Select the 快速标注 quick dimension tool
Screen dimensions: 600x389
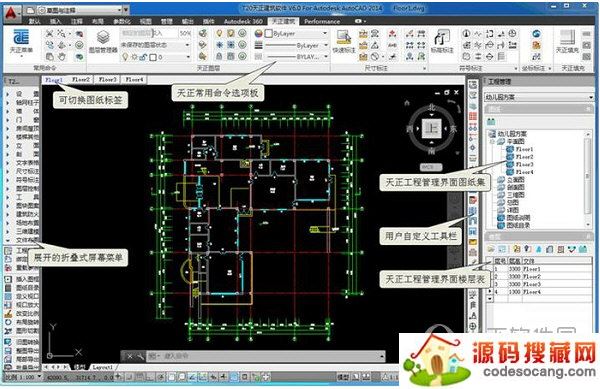click(x=344, y=41)
